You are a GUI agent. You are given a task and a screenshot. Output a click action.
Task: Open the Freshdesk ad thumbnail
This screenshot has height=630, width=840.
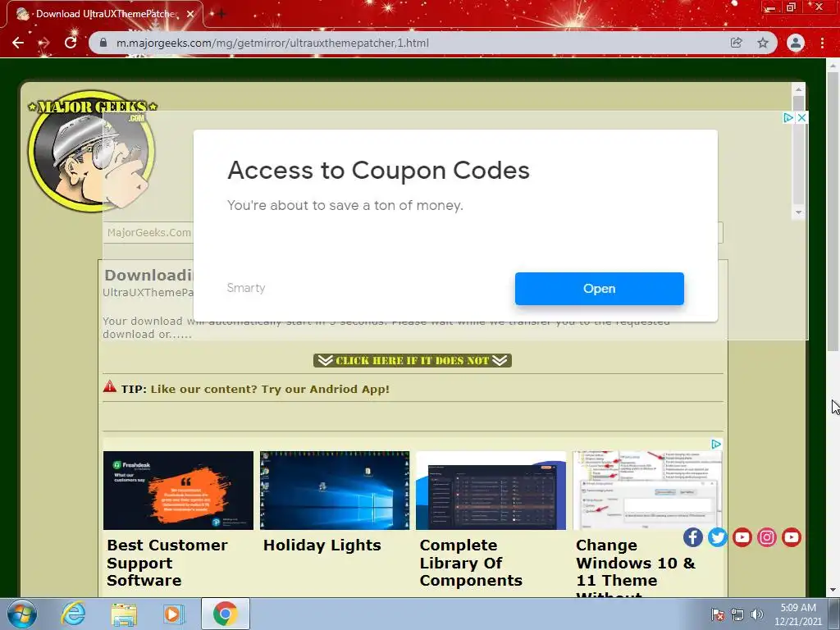pyautogui.click(x=178, y=491)
